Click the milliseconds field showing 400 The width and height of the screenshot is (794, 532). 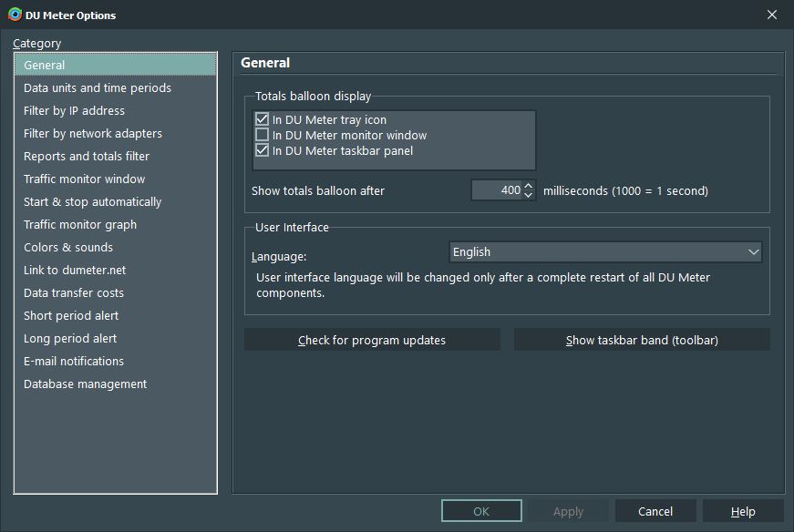pos(497,190)
